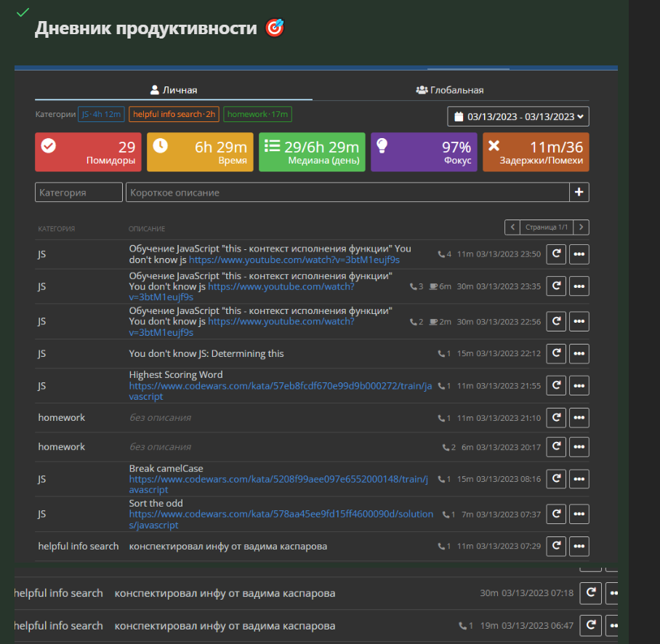
Task: Toggle the helpful info search category filter
Action: tap(174, 114)
